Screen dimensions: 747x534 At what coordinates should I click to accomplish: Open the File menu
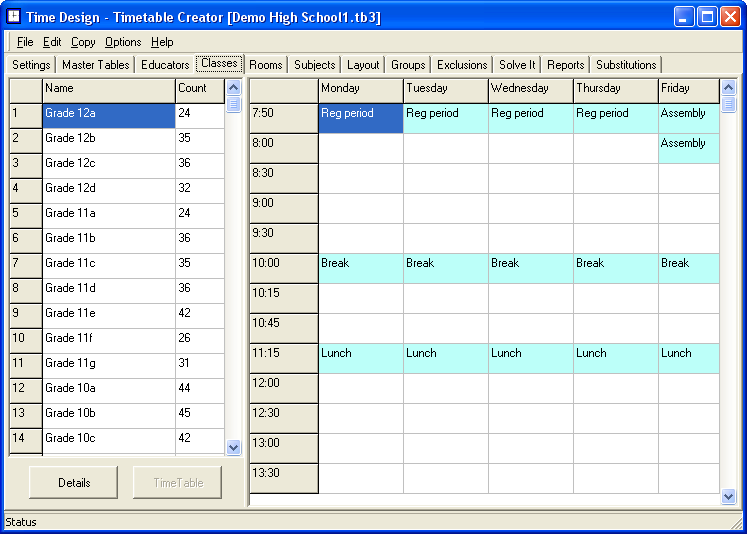[x=25, y=42]
